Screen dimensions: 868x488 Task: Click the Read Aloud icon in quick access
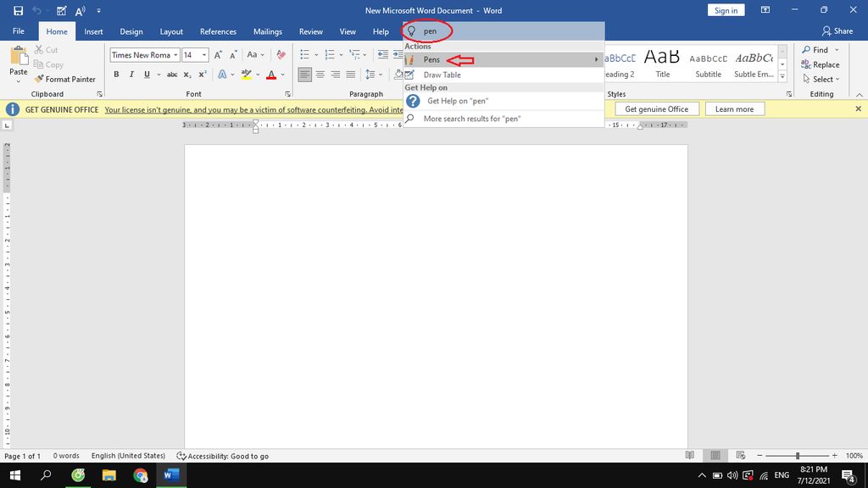click(81, 10)
